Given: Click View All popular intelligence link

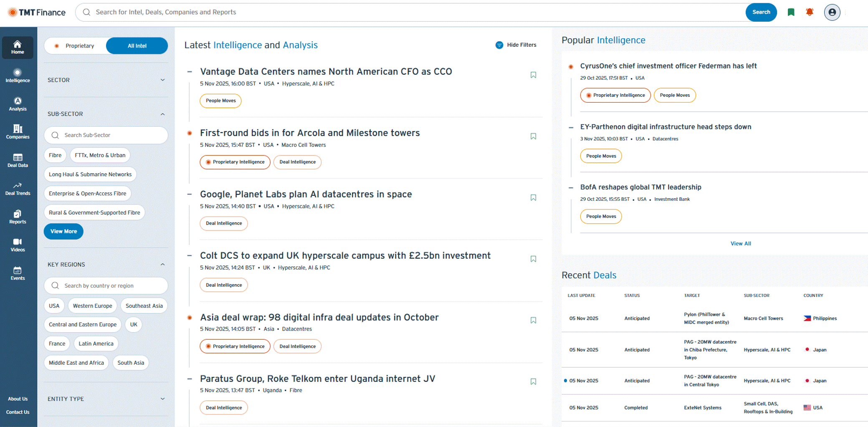Looking at the screenshot, I should click(740, 244).
